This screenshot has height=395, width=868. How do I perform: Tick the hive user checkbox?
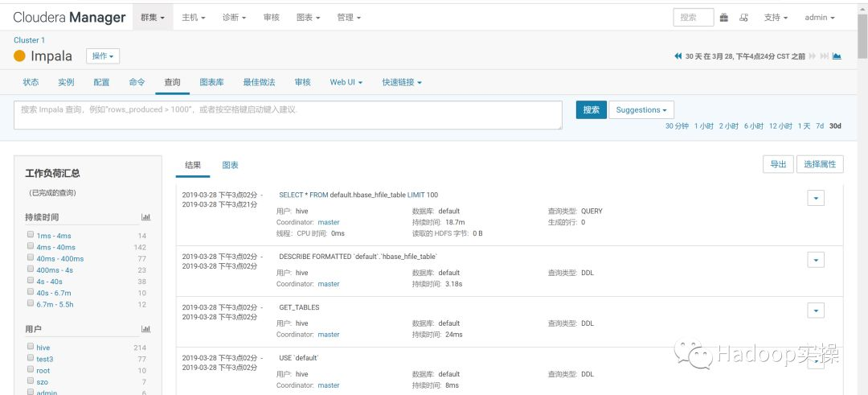pyautogui.click(x=31, y=346)
